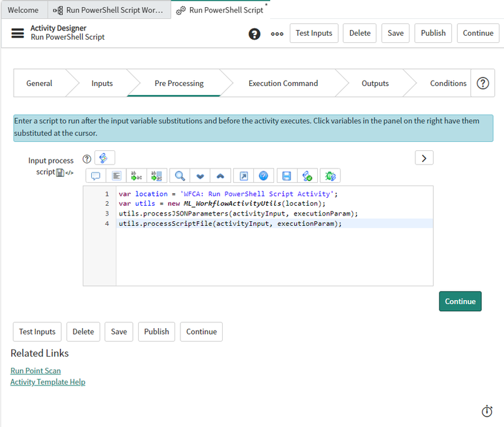Click the help icon beside Conditions step
The width and height of the screenshot is (504, 427).
point(483,83)
